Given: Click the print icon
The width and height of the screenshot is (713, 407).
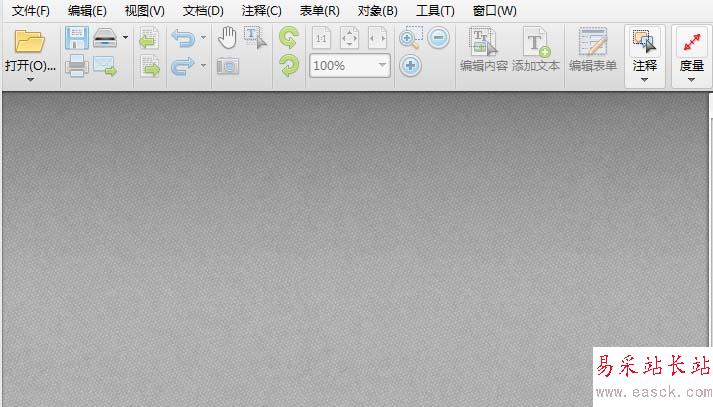Looking at the screenshot, I should (76, 66).
